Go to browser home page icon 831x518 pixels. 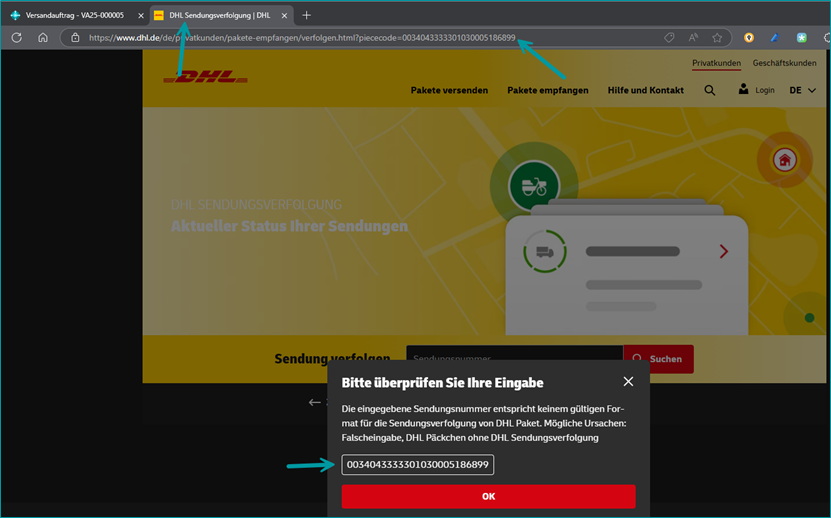43,38
